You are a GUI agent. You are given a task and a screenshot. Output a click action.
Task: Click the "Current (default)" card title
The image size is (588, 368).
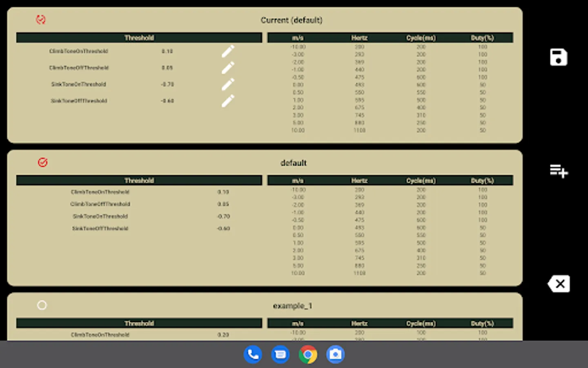click(x=292, y=20)
